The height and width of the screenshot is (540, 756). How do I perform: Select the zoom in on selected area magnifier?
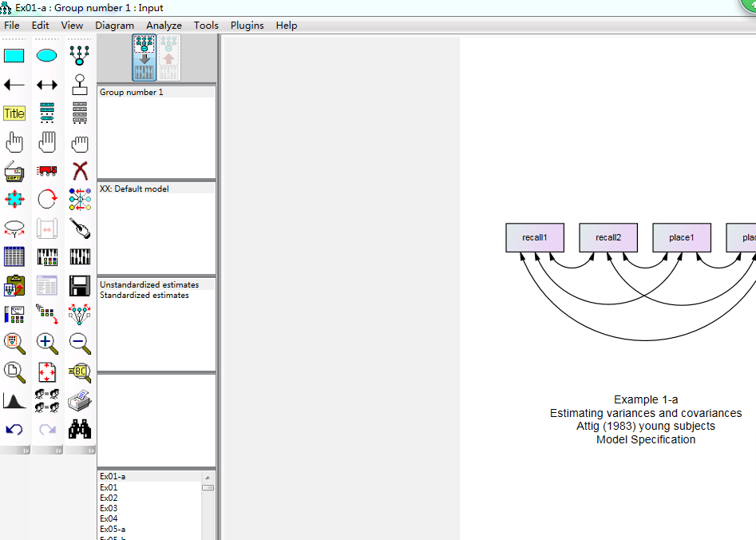[14, 343]
